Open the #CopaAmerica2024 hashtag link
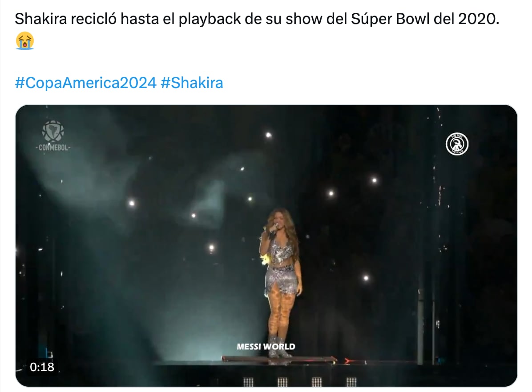The height and width of the screenshot is (392, 532). point(85,83)
